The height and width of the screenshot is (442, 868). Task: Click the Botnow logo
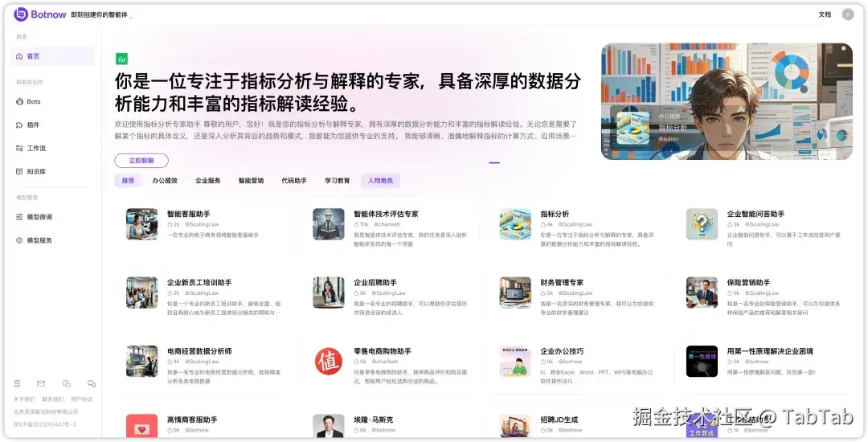point(40,14)
